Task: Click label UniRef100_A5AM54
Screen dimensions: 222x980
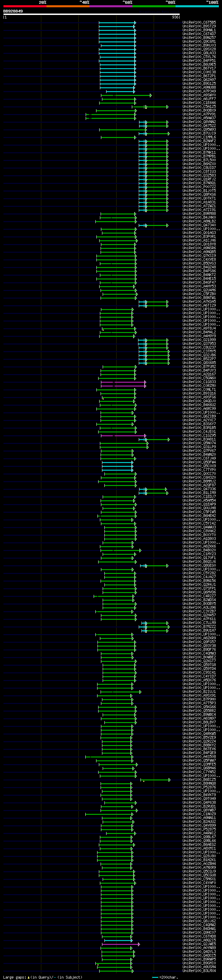Action: tap(199, 500)
